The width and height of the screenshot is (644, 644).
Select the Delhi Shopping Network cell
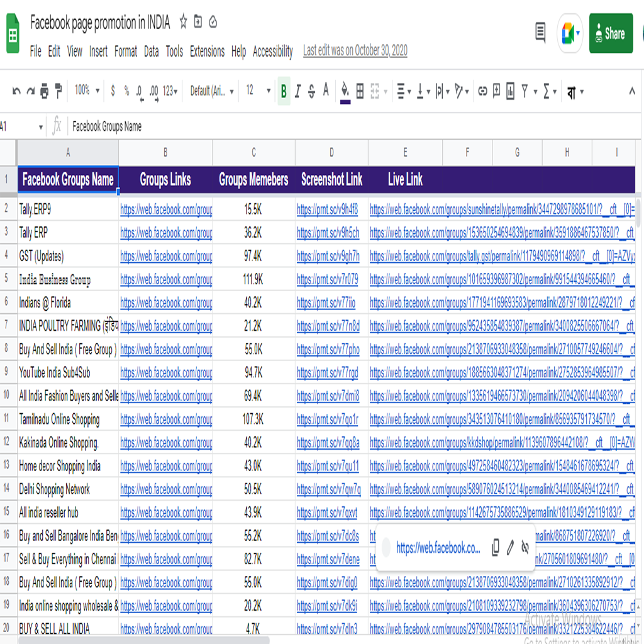point(68,489)
